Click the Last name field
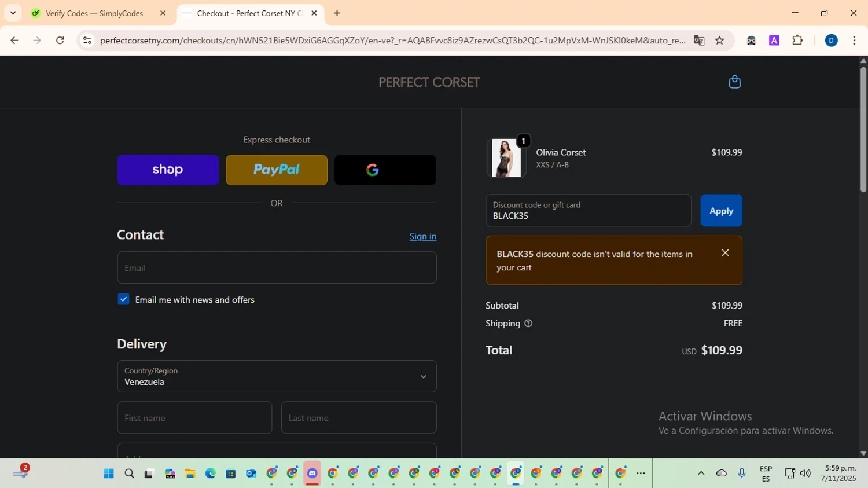Image resolution: width=868 pixels, height=488 pixels. (359, 417)
